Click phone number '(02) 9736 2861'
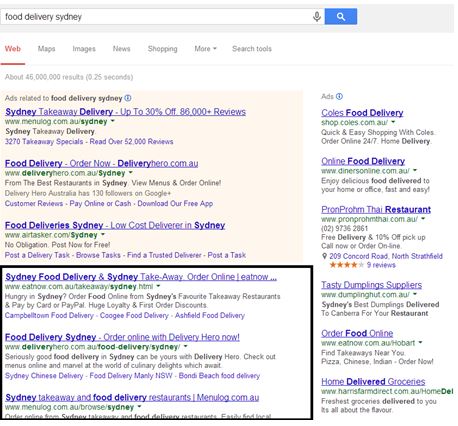 click(x=345, y=229)
